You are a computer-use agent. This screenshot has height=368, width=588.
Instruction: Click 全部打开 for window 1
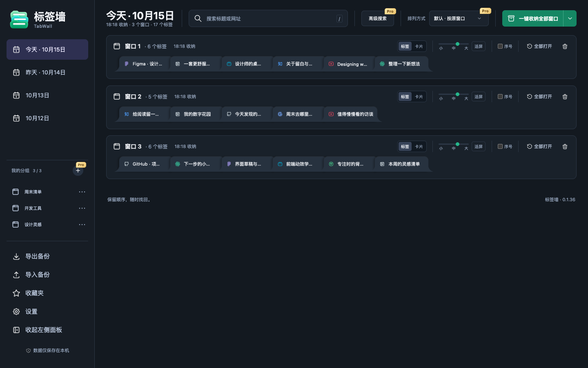539,46
